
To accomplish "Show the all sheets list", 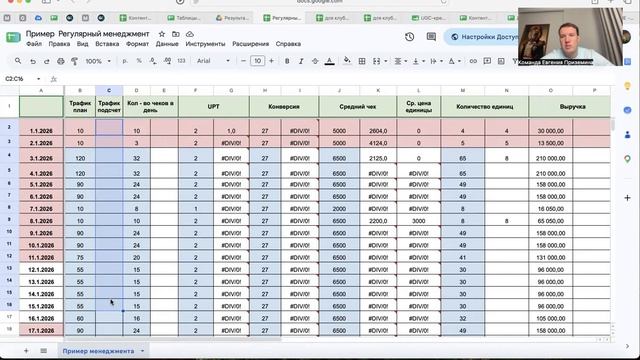I will 43,351.
